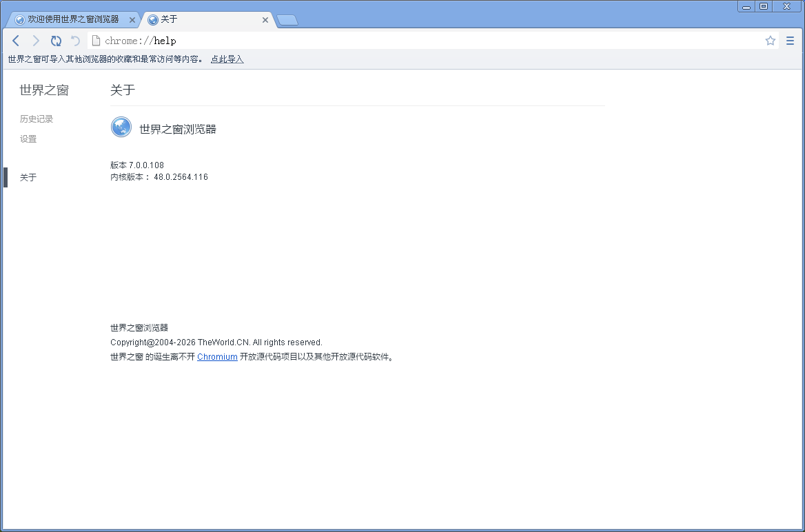Close the 欢迎使用世界之窗浏览器 tab

coord(132,20)
